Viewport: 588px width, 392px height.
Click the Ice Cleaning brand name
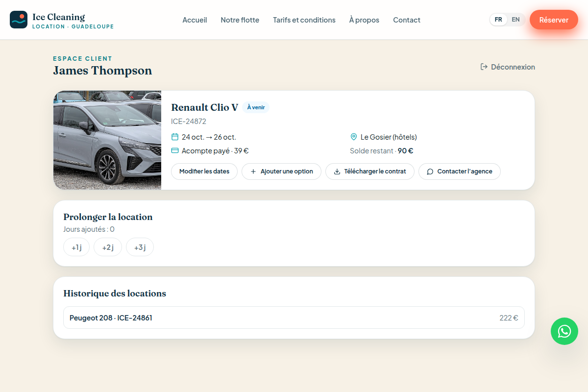pos(59,17)
